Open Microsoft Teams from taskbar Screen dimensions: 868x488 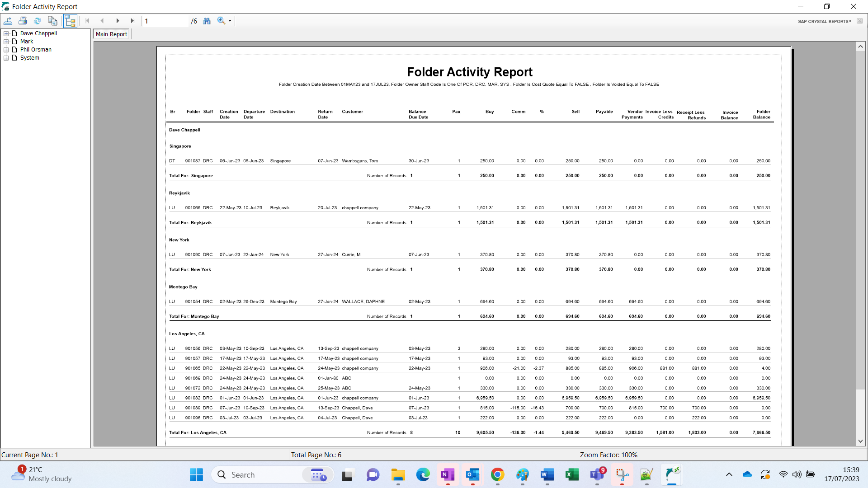click(x=597, y=475)
